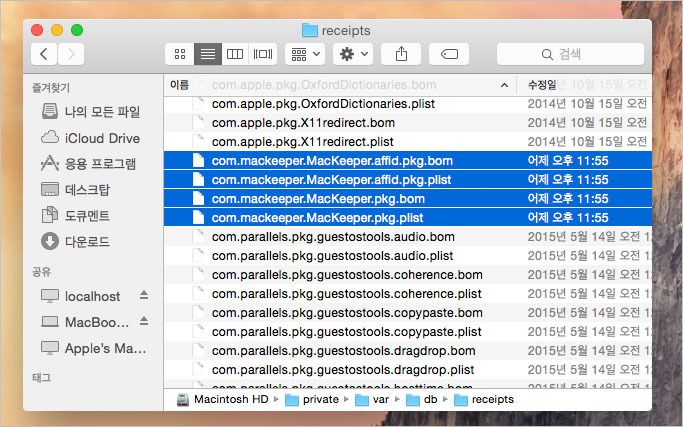683x427 pixels.
Task: Open iCloud Drive in sidebar
Action: point(91,138)
